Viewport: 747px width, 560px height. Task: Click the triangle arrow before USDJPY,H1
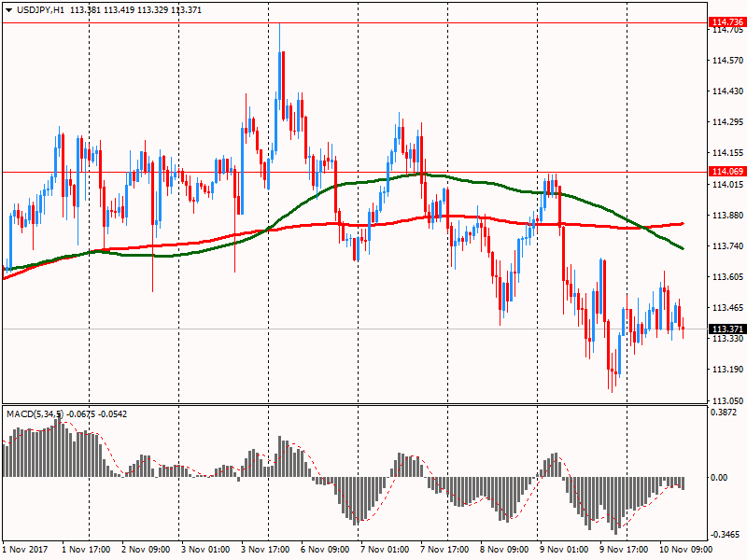(8, 10)
